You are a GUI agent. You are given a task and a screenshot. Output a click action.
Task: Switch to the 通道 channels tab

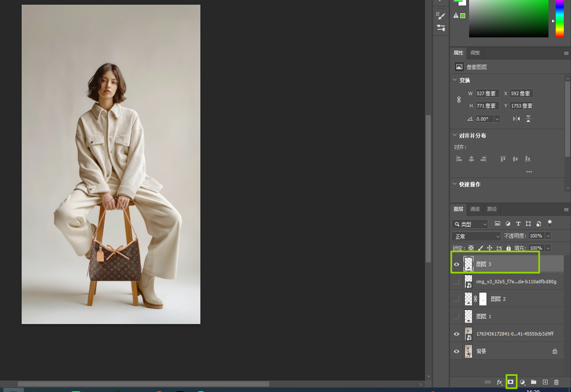coord(475,209)
